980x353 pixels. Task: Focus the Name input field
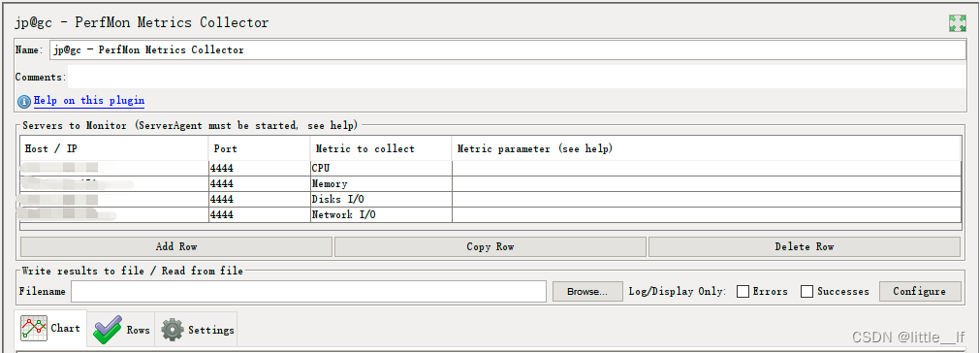[508, 50]
